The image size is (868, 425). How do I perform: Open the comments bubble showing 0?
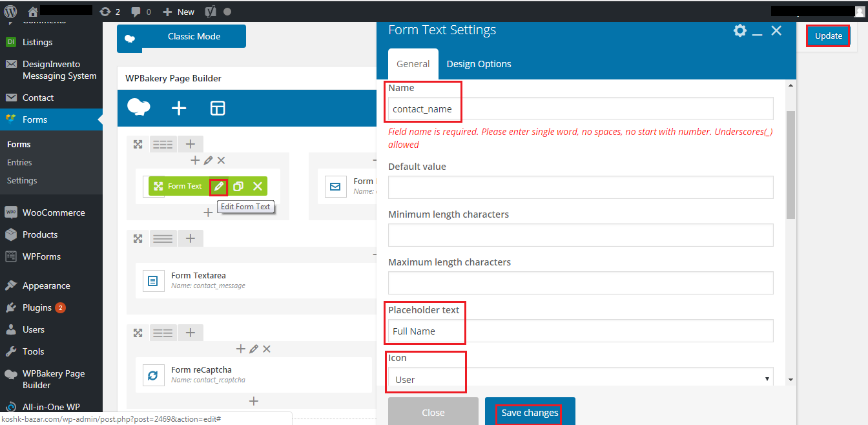[x=141, y=12]
